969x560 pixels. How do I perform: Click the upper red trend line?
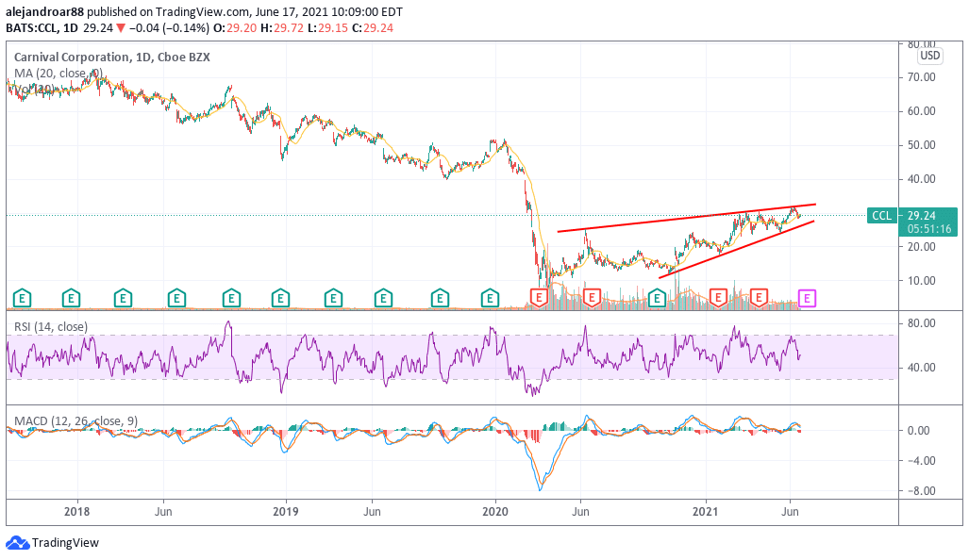tap(686, 218)
